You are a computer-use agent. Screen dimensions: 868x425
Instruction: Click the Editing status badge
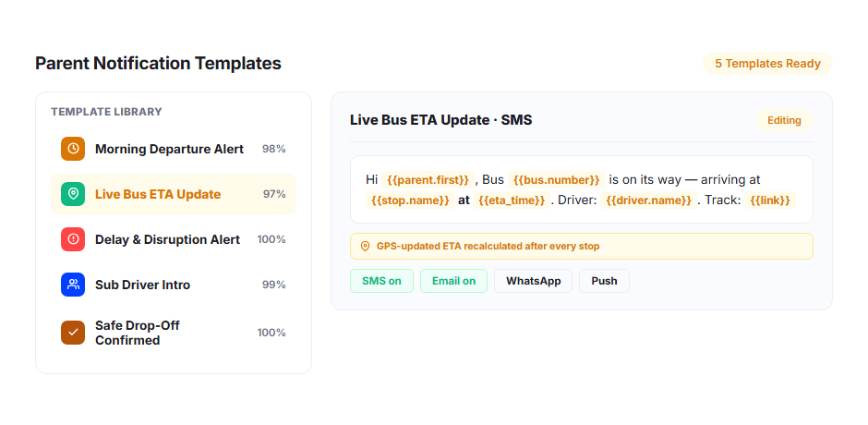pyautogui.click(x=784, y=120)
